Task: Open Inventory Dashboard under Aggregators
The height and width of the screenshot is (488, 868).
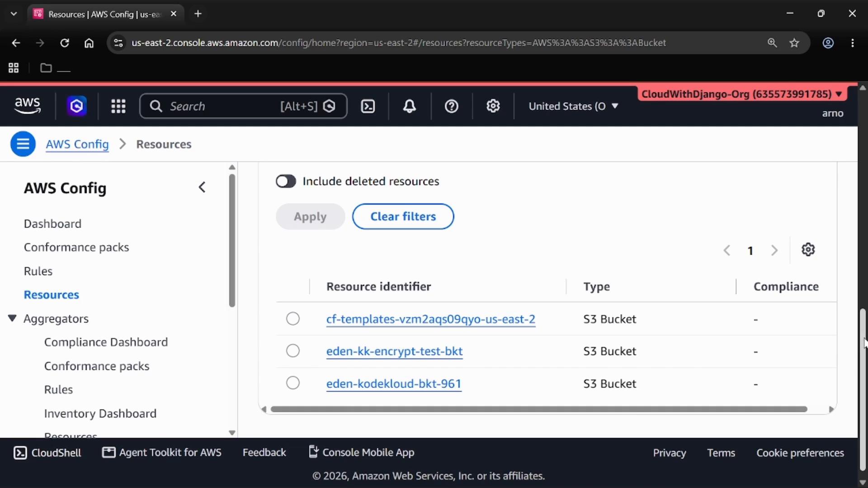Action: coord(100,413)
